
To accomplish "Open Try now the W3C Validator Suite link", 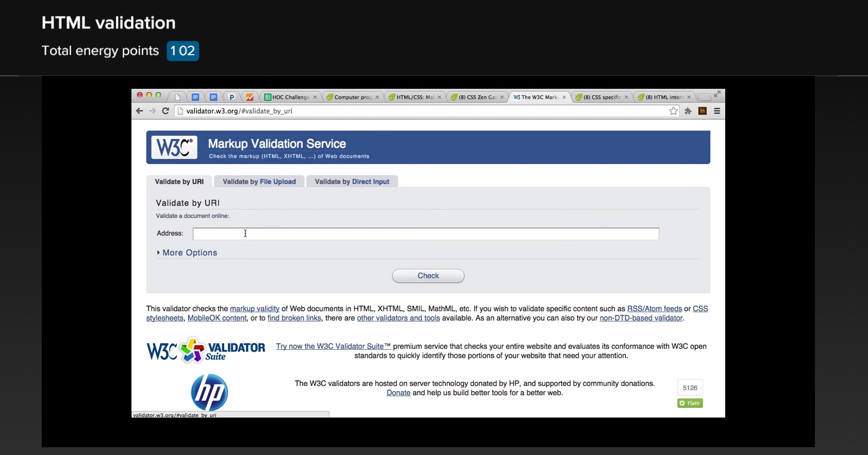I will point(333,346).
